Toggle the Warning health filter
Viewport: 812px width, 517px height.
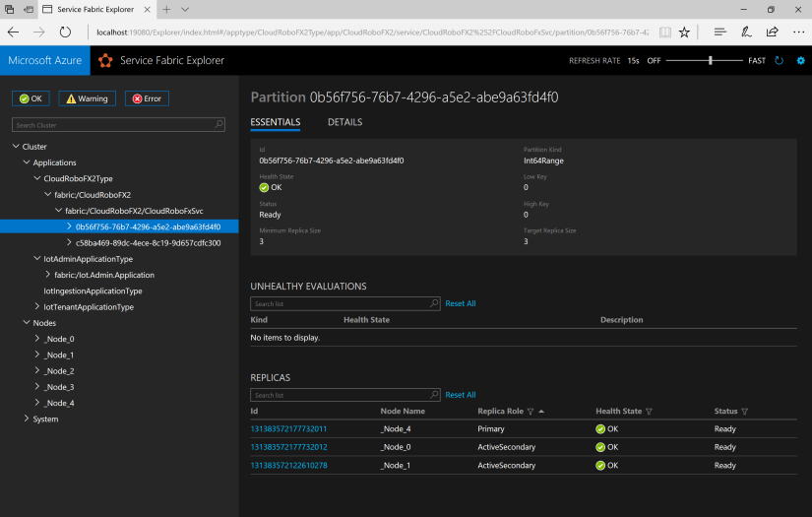coord(87,98)
